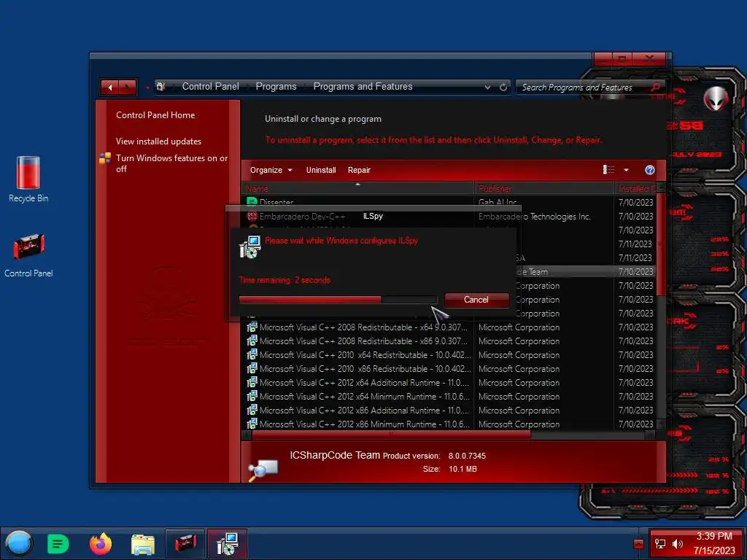Go forward with the navigation forward arrow
The width and height of the screenshot is (747, 560).
(127, 87)
